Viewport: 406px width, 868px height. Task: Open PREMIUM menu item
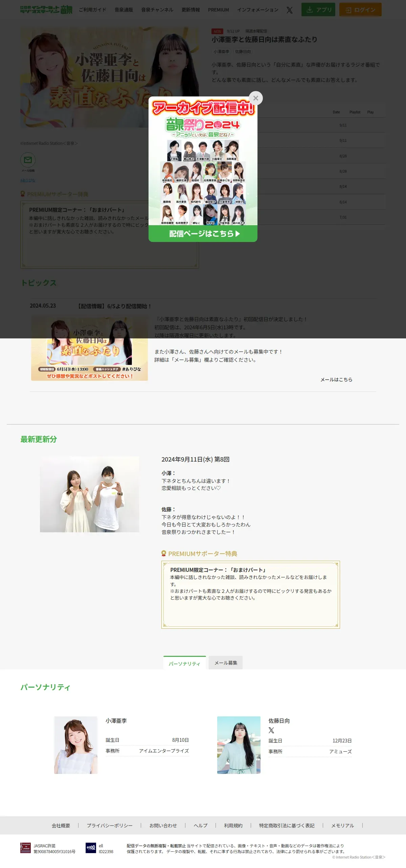[x=219, y=10]
